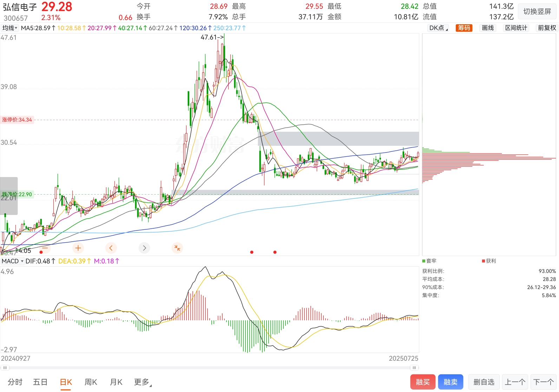
Task: Click the collapse arrows fullscreen icon
Action: (177, 248)
